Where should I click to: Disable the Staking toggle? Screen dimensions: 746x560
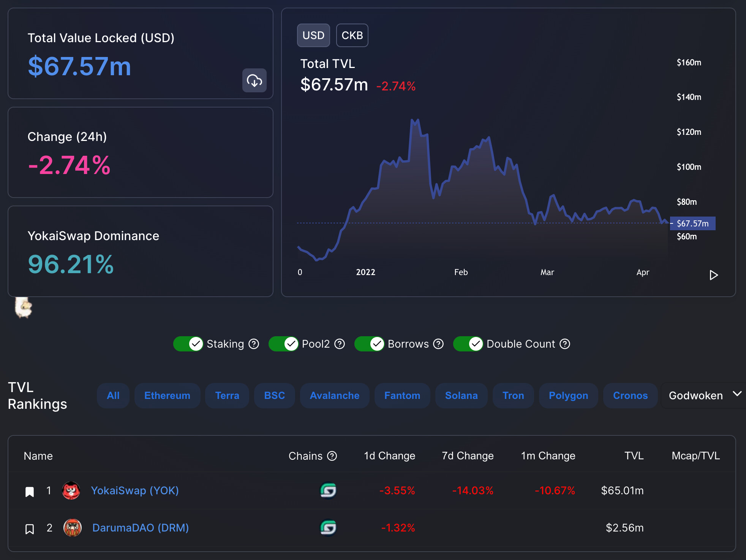pos(188,344)
